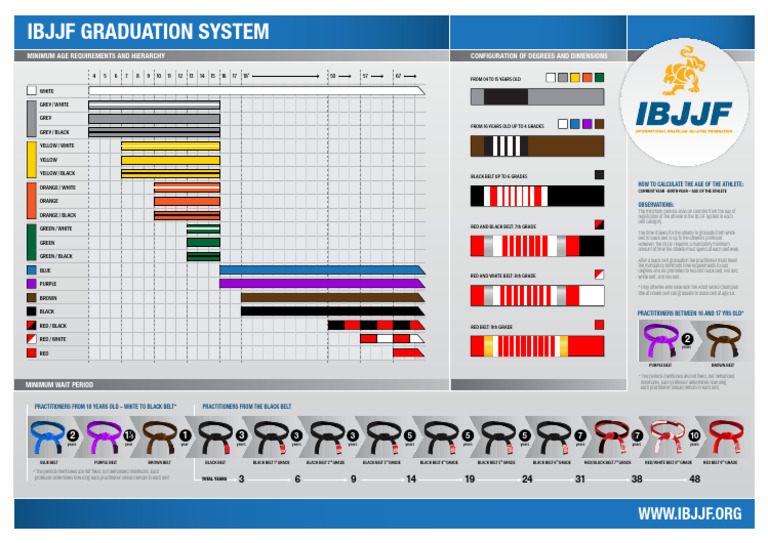Click the solid grey belt bar in the chart

click(154, 118)
